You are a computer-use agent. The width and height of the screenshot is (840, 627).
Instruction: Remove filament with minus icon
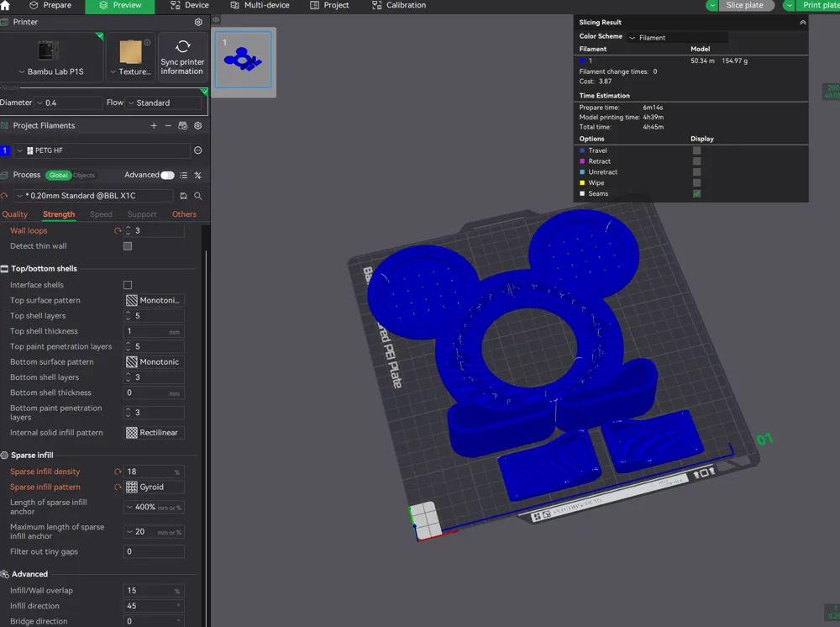pyautogui.click(x=168, y=125)
